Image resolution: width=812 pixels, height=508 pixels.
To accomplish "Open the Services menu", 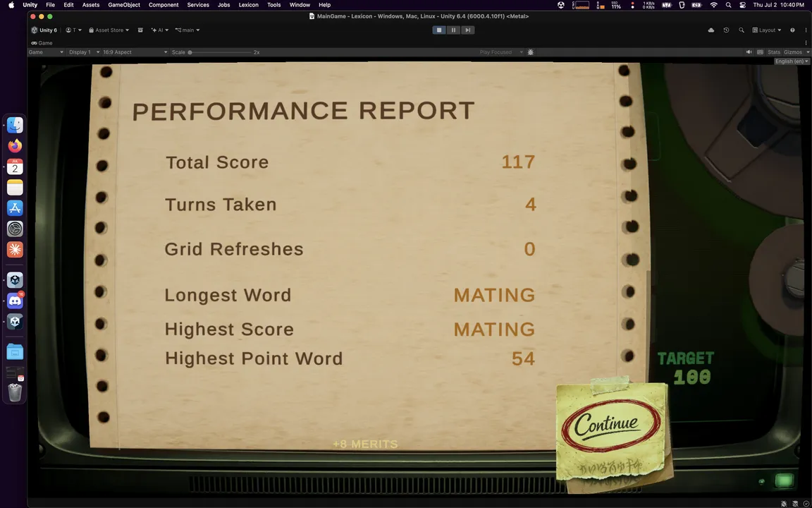I will [198, 5].
